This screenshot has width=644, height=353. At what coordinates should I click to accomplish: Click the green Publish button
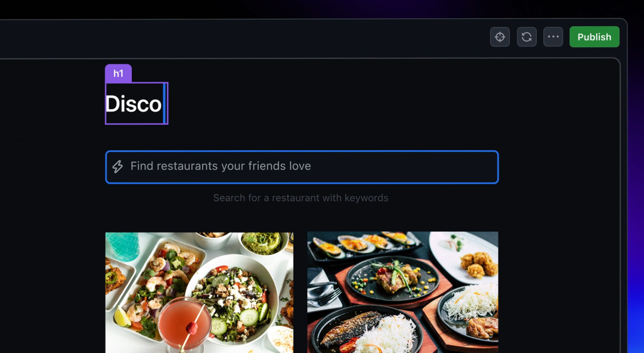pos(595,37)
